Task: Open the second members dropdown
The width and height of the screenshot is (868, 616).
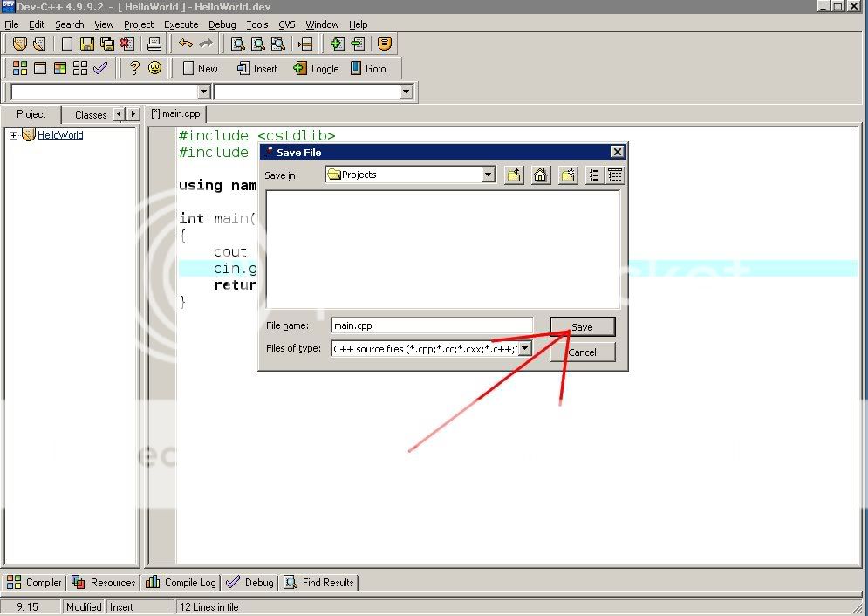Action: tap(407, 92)
